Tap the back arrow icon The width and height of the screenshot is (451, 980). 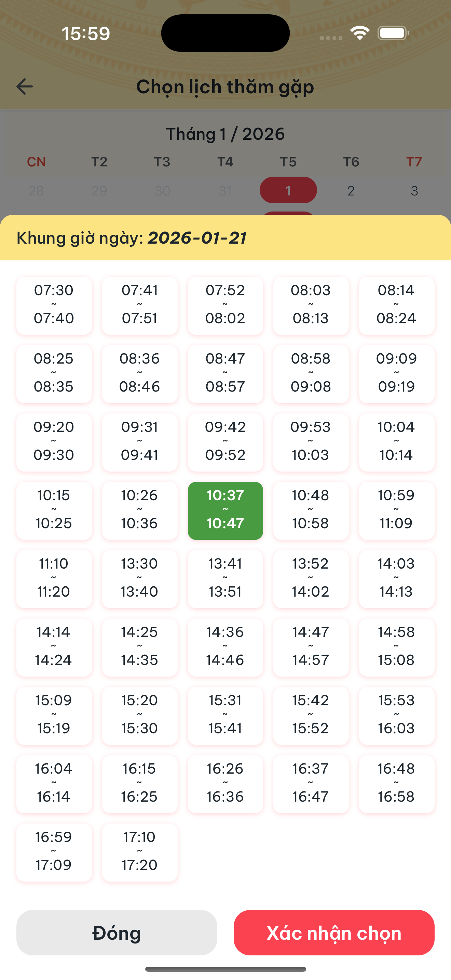point(25,86)
